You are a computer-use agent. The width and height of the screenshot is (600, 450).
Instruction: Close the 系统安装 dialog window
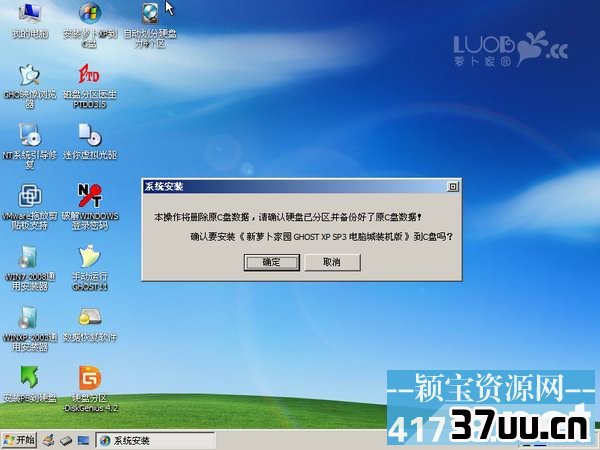coord(453,187)
